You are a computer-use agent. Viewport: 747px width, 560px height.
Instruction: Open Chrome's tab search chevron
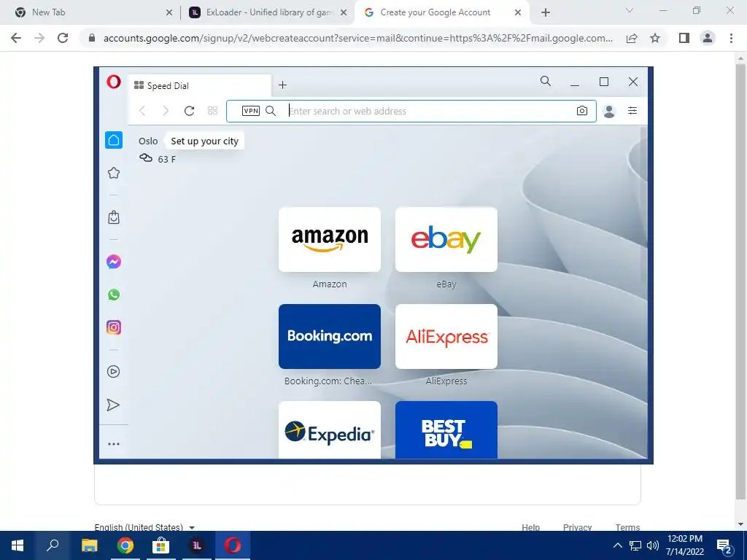[630, 10]
